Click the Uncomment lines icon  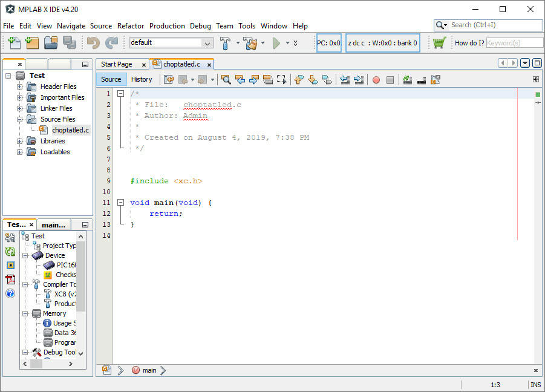[421, 80]
